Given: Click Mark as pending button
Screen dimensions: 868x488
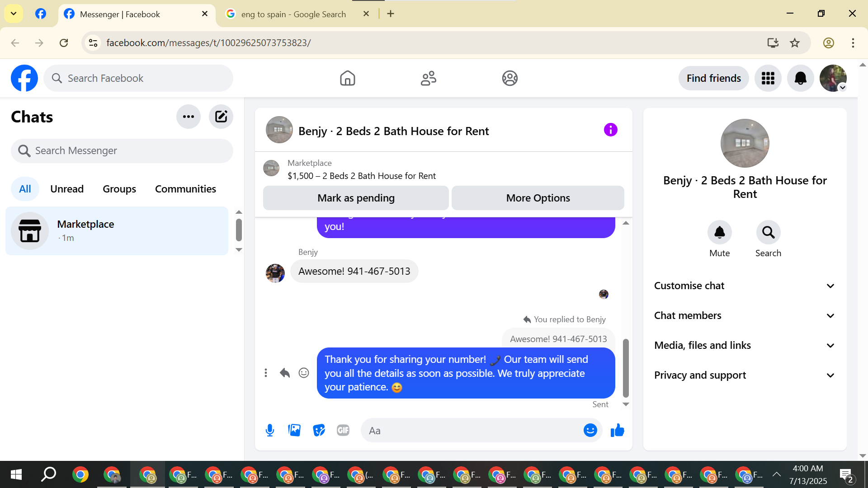Looking at the screenshot, I should coord(356,198).
